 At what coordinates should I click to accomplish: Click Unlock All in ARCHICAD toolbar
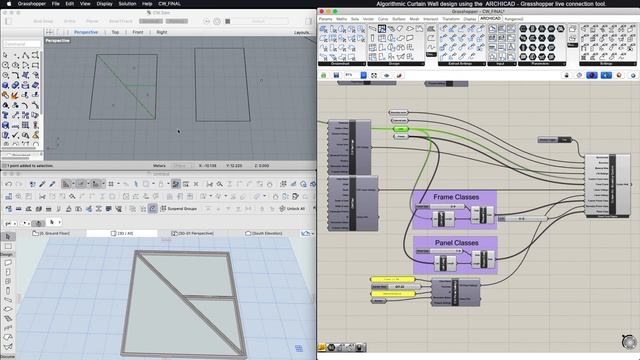pyautogui.click(x=292, y=209)
